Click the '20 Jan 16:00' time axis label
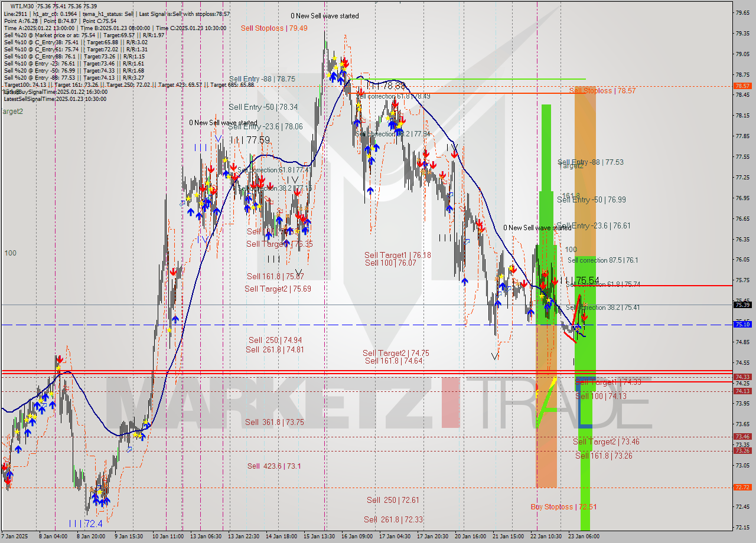This screenshot has width=756, height=543. 470,537
